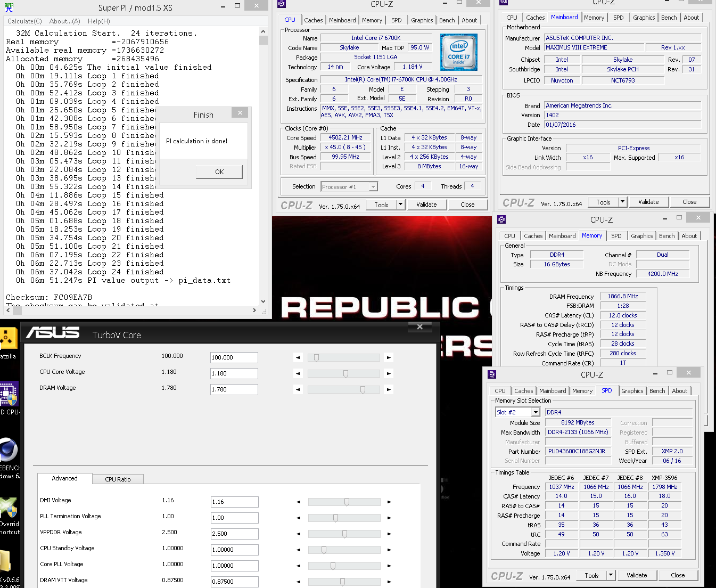Increase DRAM VTT Voltage with right arrow

click(389, 582)
